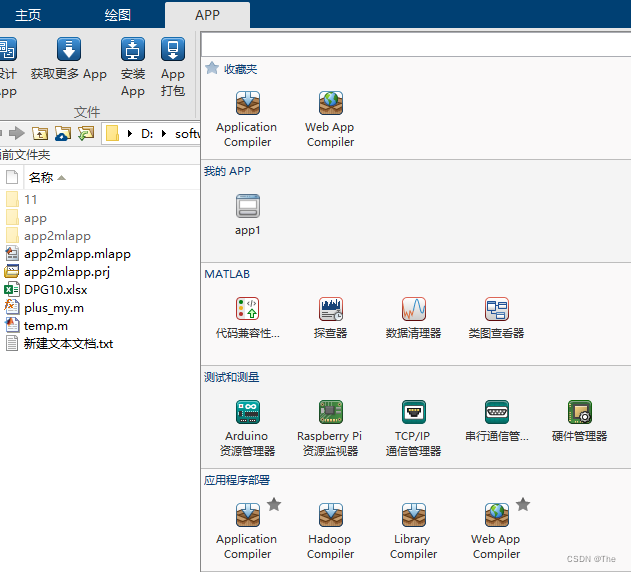Launch Web App Compiler in favorites section
Viewport: 631px width, 572px height.
(330, 119)
